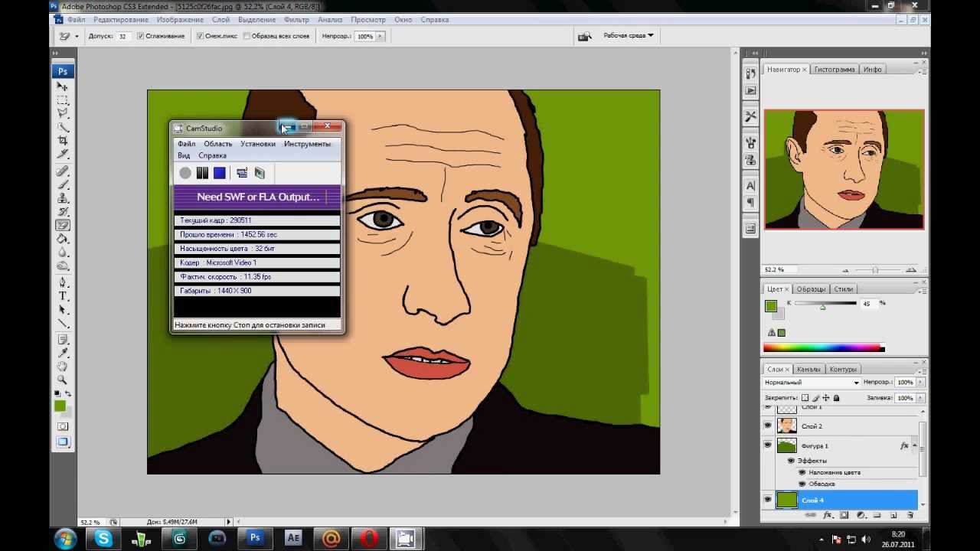Select the Pen tool
The height and width of the screenshot is (551, 980).
(x=63, y=282)
